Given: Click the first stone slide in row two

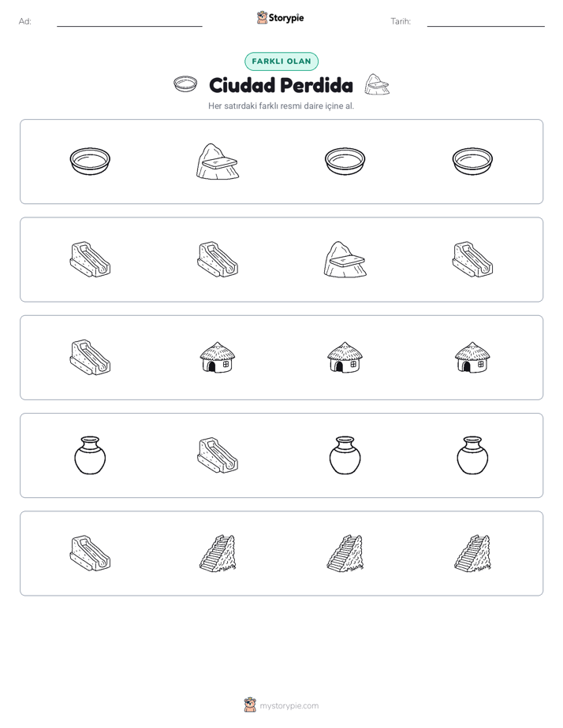Looking at the screenshot, I should 90,259.
